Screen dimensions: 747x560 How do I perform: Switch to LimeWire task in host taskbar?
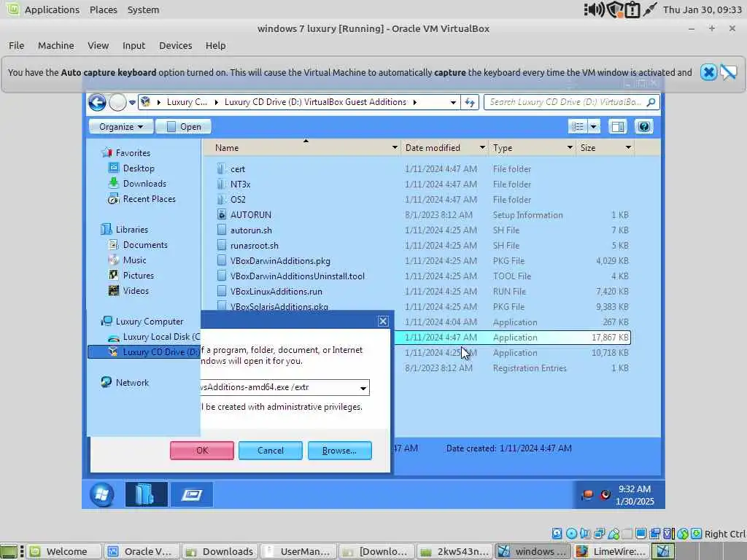[611, 551]
